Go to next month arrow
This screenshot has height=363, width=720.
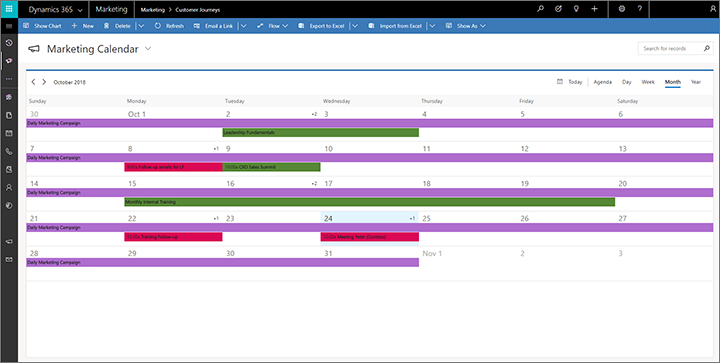click(x=44, y=82)
